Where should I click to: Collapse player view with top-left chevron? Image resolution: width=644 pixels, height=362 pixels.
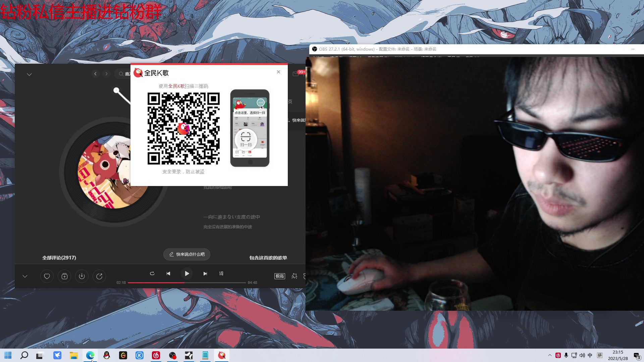[29, 74]
